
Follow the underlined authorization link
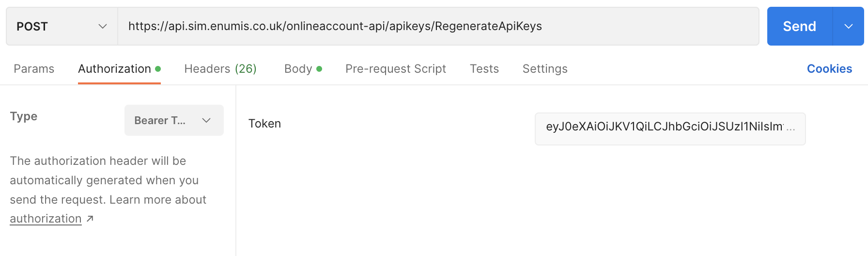click(46, 219)
